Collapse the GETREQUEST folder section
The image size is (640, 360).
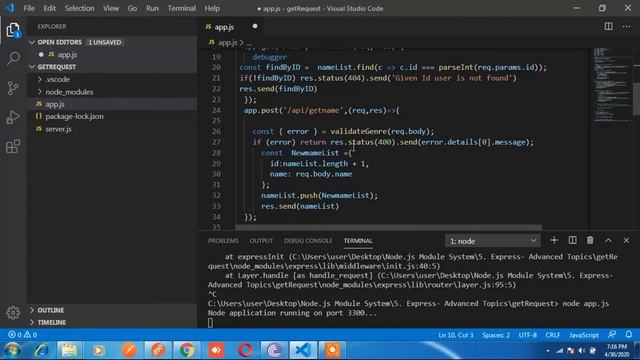pos(32,67)
